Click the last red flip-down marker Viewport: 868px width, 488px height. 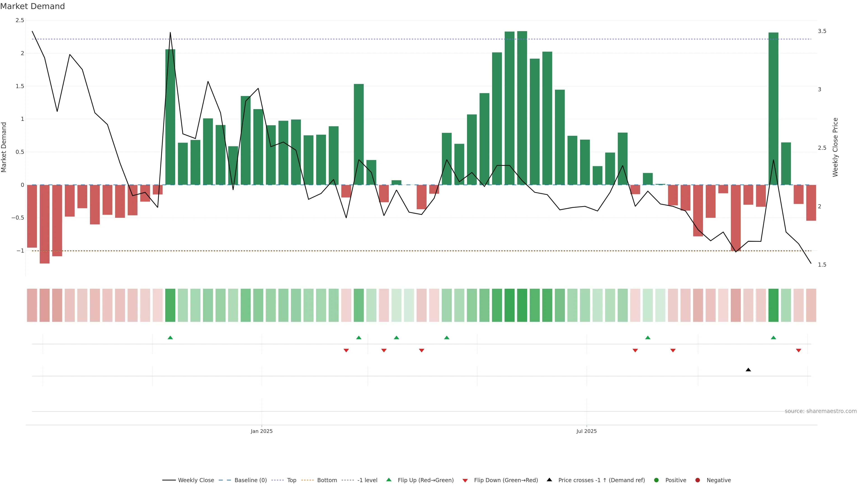798,351
